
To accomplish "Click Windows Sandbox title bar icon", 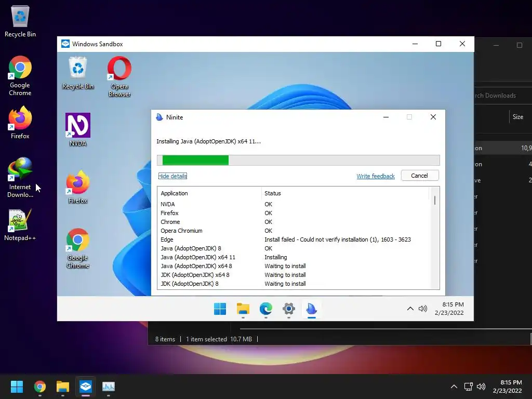I will [65, 44].
